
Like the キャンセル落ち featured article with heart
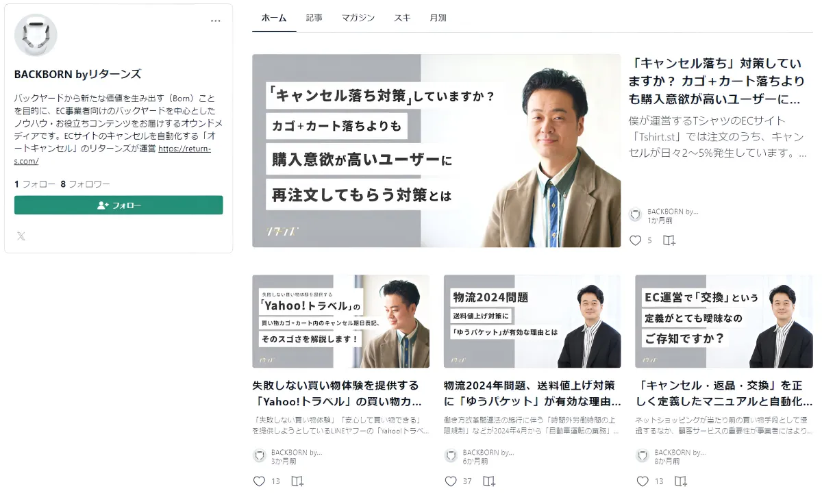coord(635,240)
